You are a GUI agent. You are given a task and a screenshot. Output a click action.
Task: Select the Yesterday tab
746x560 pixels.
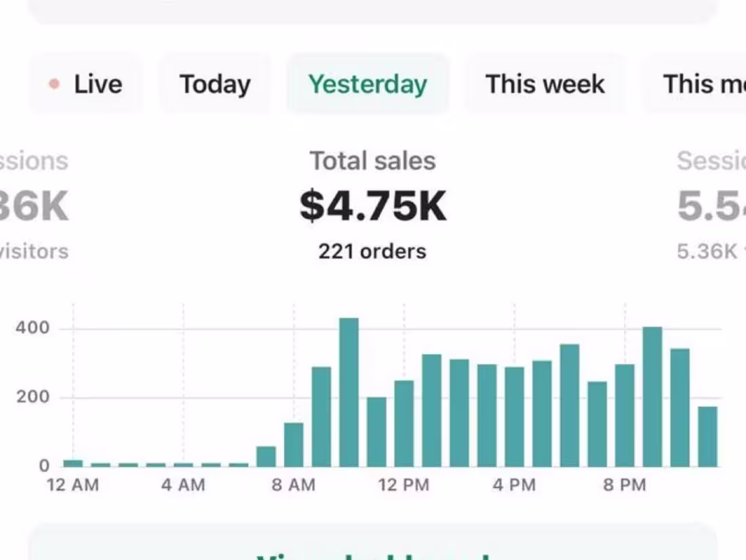[x=368, y=84]
